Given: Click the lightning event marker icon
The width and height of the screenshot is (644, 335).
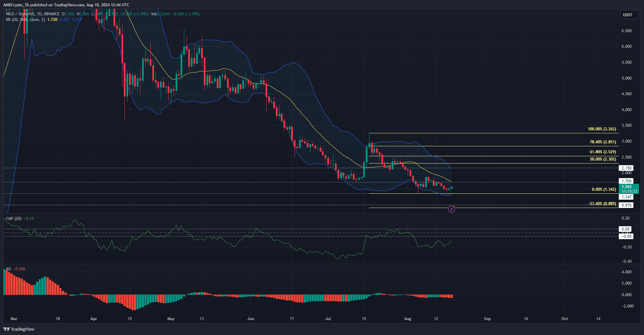Looking at the screenshot, I should tap(451, 209).
